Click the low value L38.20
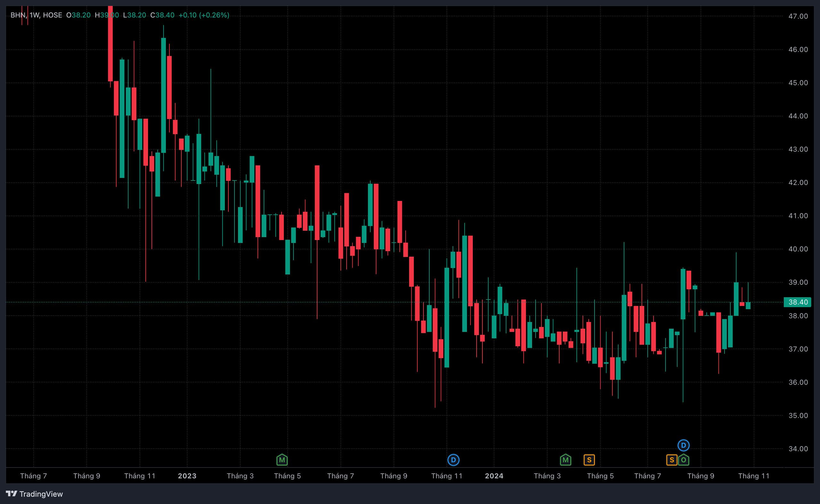 pos(135,15)
